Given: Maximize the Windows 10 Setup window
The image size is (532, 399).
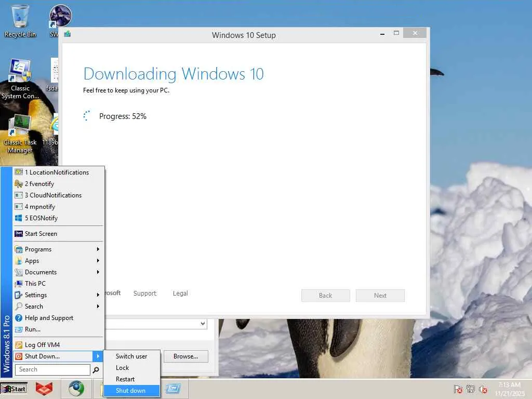Looking at the screenshot, I should (396, 33).
